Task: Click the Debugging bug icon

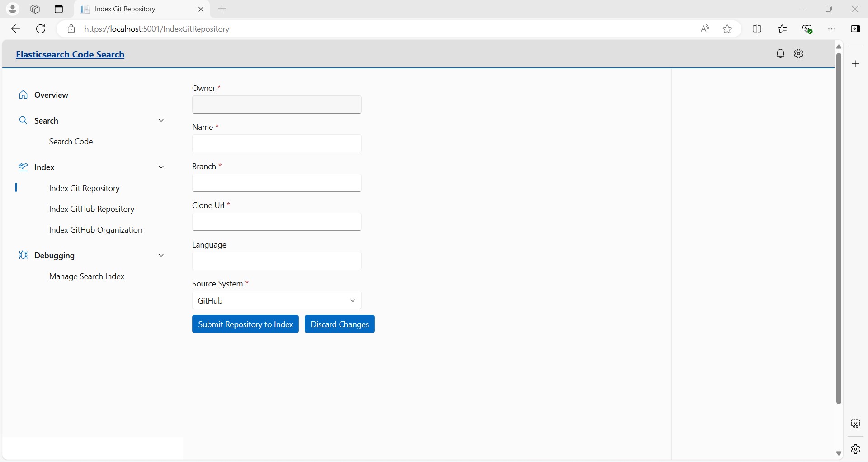Action: [23, 255]
